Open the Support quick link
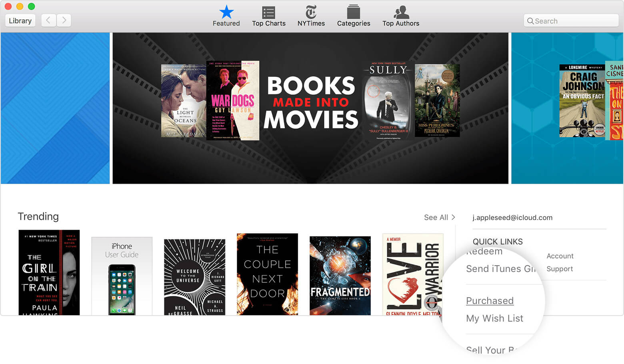The height and width of the screenshot is (364, 624). (x=560, y=269)
